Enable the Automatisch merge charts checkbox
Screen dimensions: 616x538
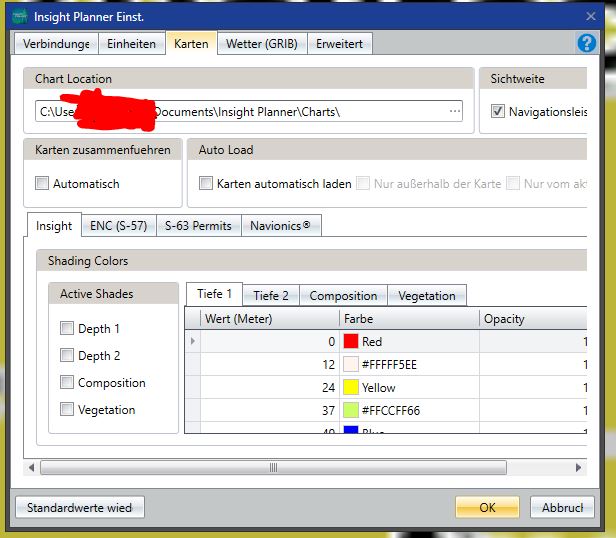coord(42,184)
